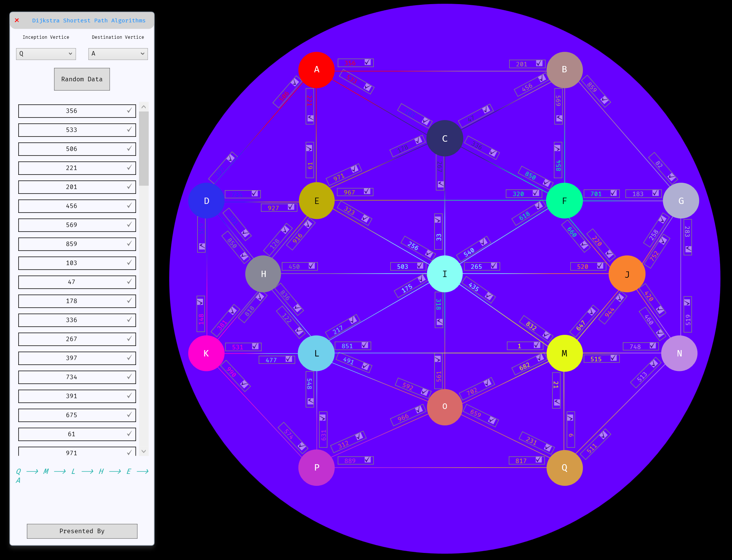The width and height of the screenshot is (732, 560).
Task: Toggle the checkmark in 456 list row
Action: coord(129,205)
